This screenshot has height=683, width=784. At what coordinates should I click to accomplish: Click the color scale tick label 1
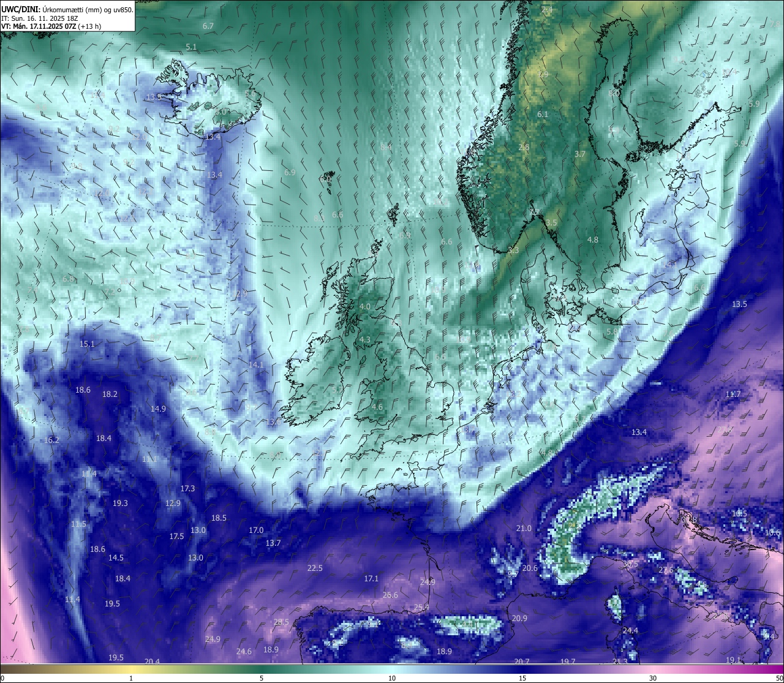(131, 678)
